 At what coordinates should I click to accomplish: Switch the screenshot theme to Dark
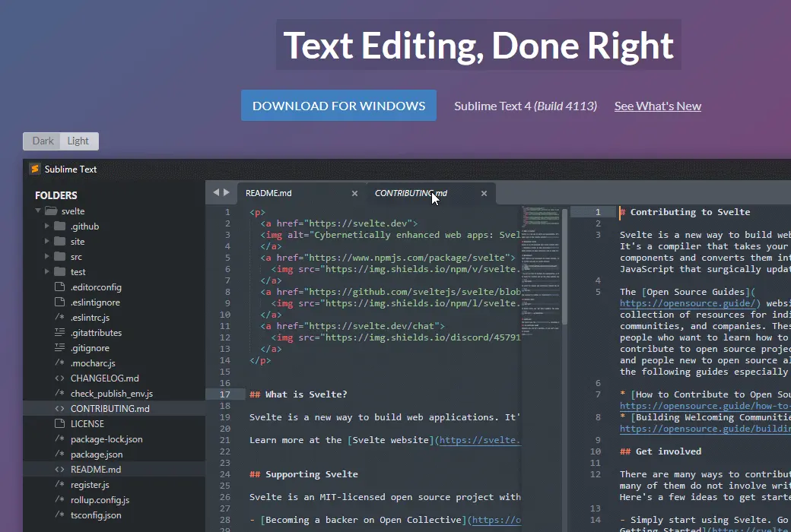(x=43, y=141)
